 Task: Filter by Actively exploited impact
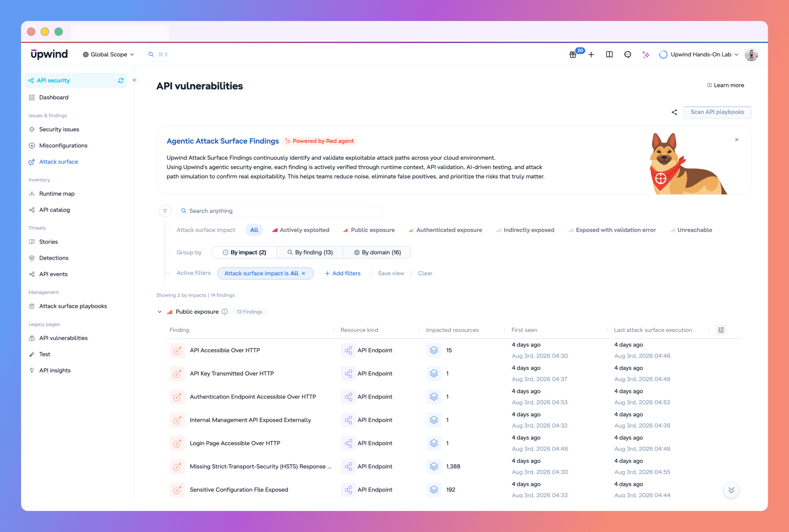tap(300, 230)
